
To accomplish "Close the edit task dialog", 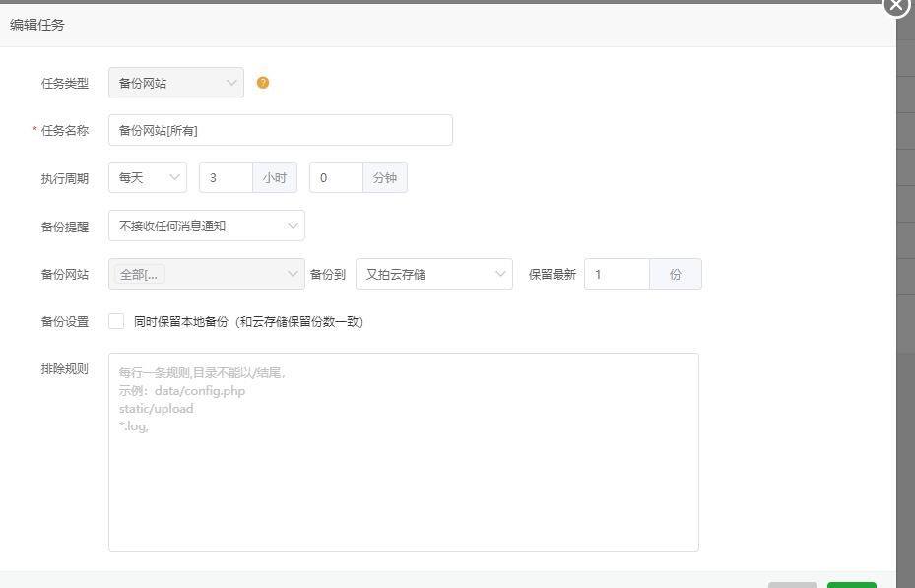I will [x=897, y=5].
